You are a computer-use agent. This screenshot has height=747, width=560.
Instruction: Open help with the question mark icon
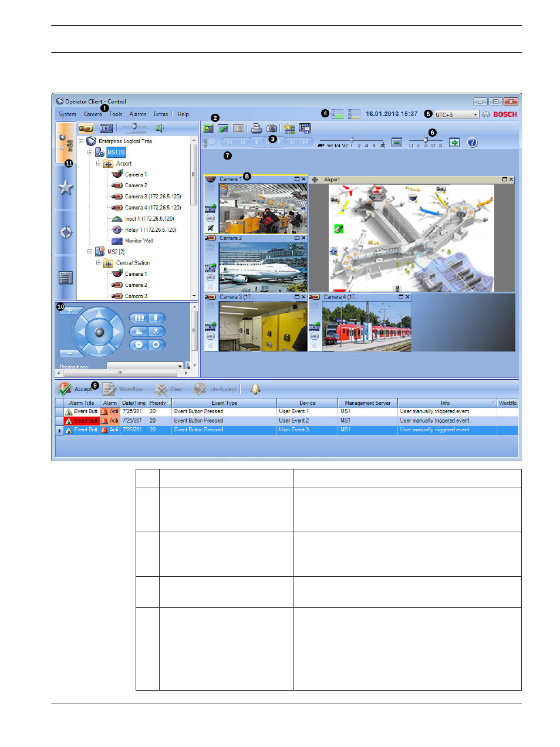[x=473, y=143]
